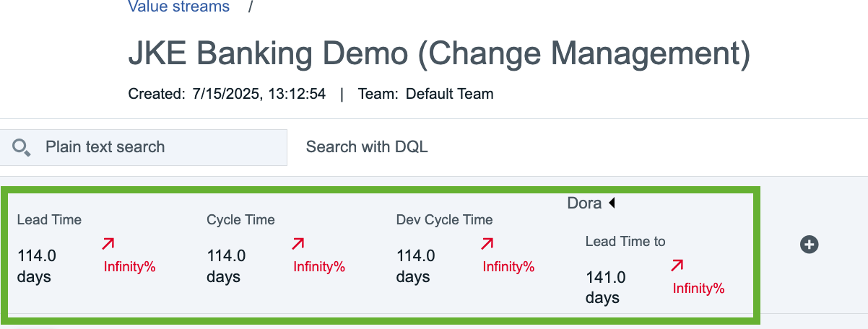Click Dev Cycle Time trend arrow icon
868x329 pixels.
coord(488,244)
